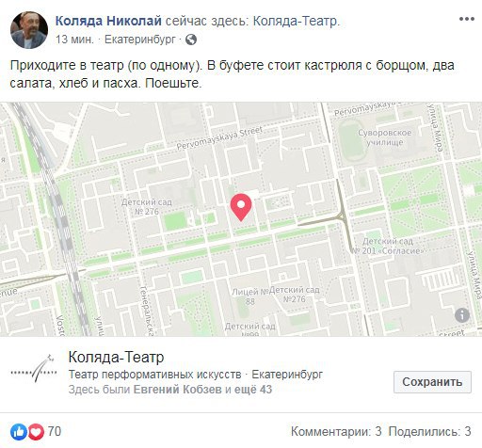Open the Коляда Николай profile link
This screenshot has width=482, height=448.
coord(108,21)
